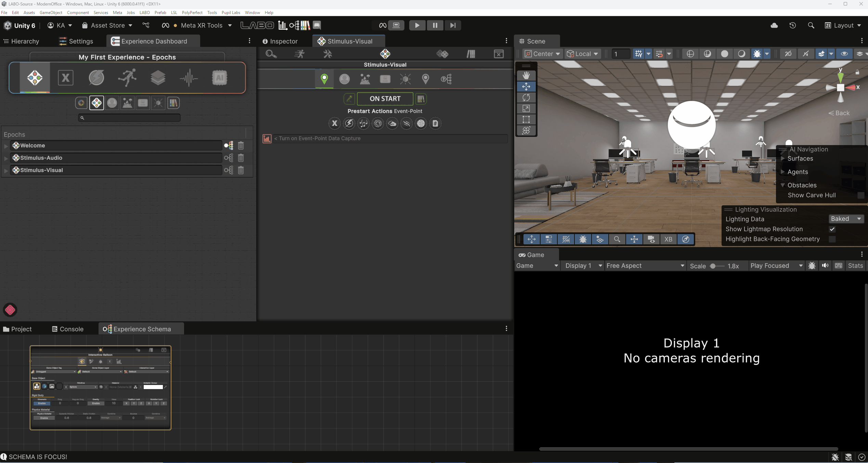This screenshot has width=868, height=463.
Task: Turn on Event-Point Data Capture
Action: 267,139
